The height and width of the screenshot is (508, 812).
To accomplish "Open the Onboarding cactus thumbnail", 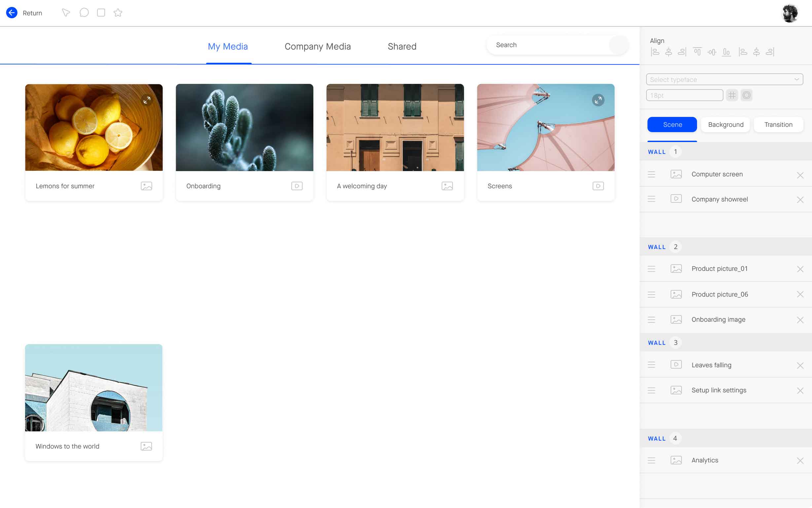I will [244, 127].
